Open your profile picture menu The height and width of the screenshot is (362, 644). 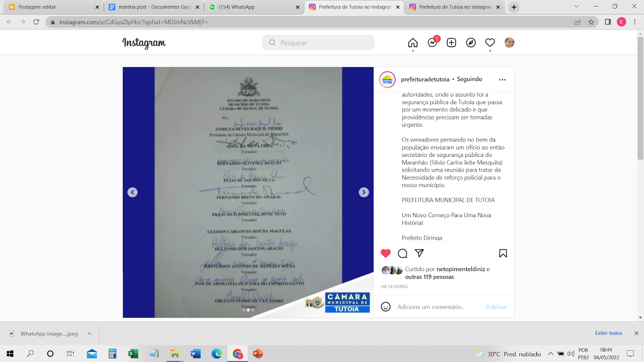coord(509,43)
